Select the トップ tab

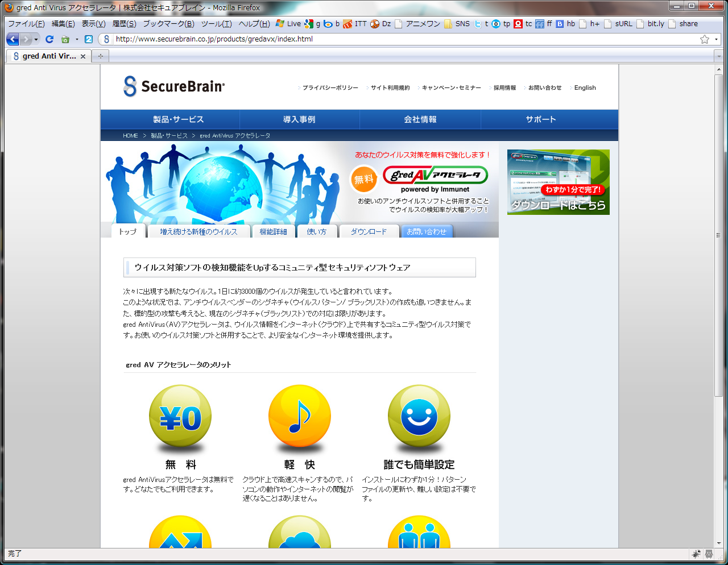pyautogui.click(x=128, y=232)
